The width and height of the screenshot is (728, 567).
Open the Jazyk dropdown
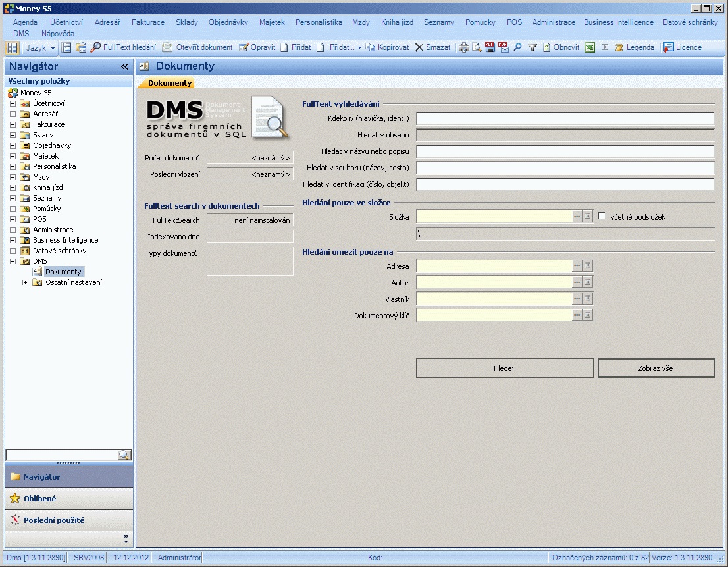[x=41, y=47]
